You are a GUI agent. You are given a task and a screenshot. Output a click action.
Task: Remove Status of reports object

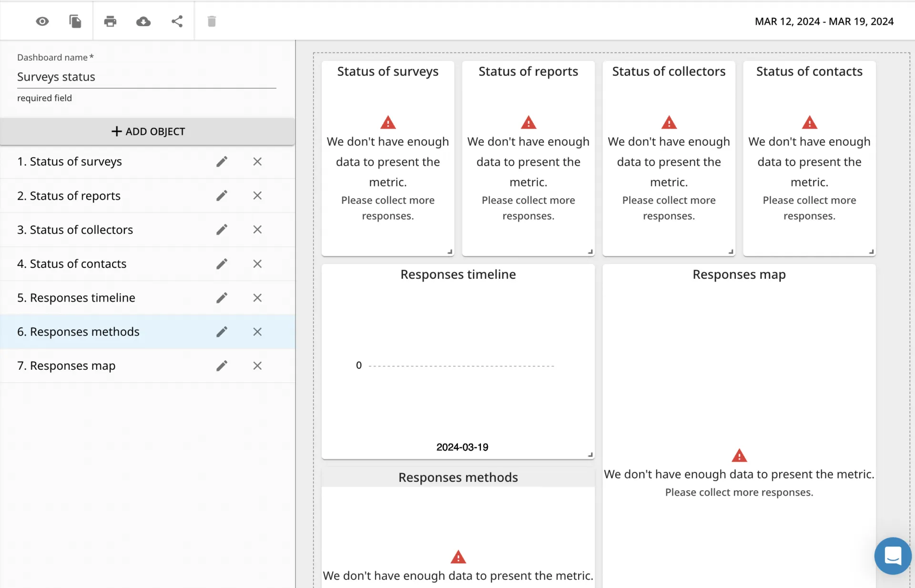point(257,196)
